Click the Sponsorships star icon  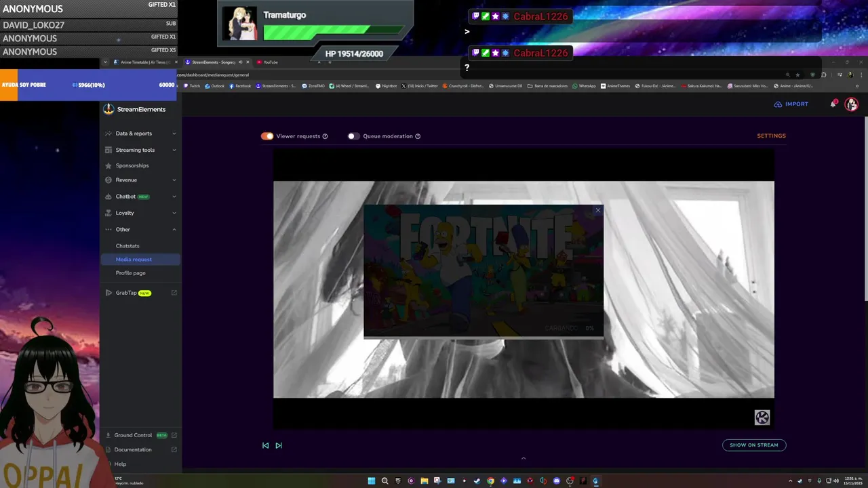click(108, 165)
